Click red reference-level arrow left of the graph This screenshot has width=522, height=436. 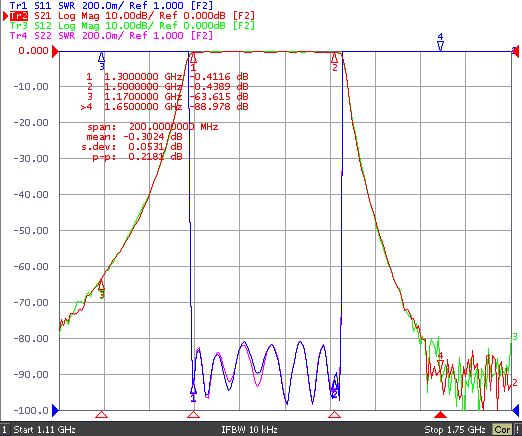[x=55, y=51]
